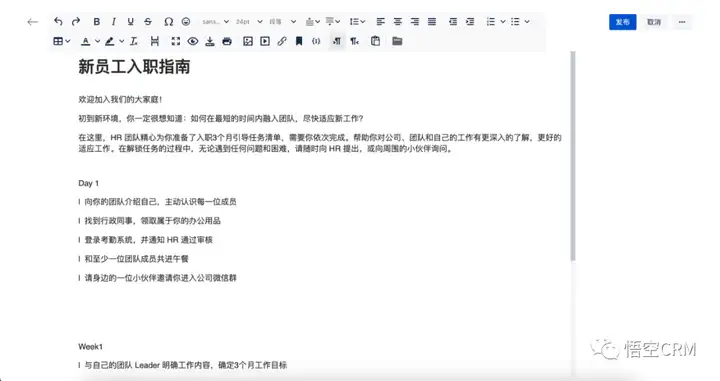Insert a hyperlink with link icon
The height and width of the screenshot is (381, 720).
[x=282, y=41]
